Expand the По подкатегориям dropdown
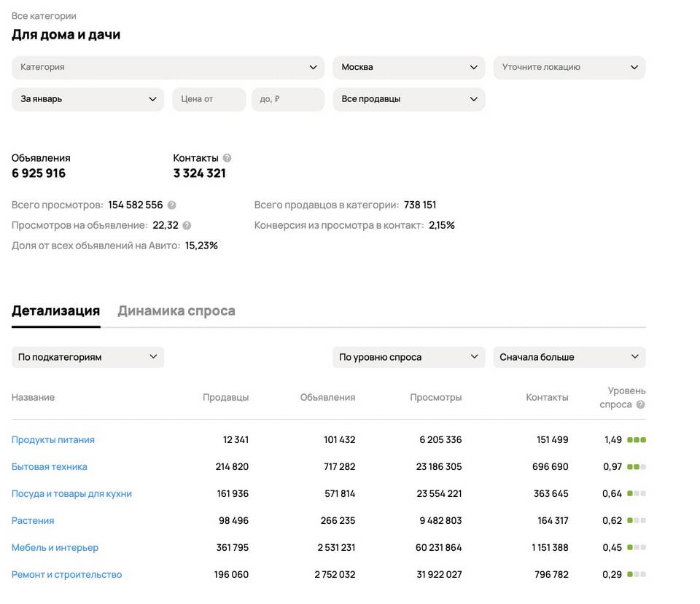 tap(87, 357)
